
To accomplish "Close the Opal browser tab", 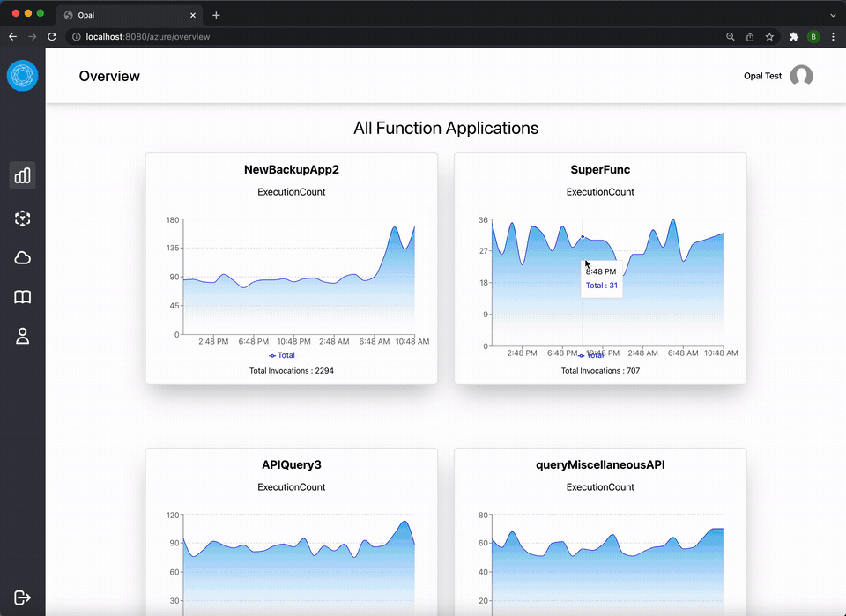I will pyautogui.click(x=193, y=15).
